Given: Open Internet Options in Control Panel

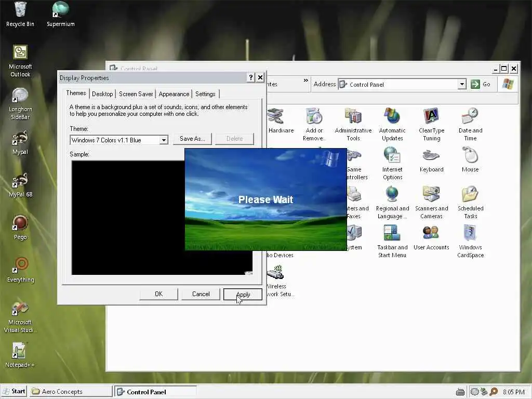Looking at the screenshot, I should 392,164.
